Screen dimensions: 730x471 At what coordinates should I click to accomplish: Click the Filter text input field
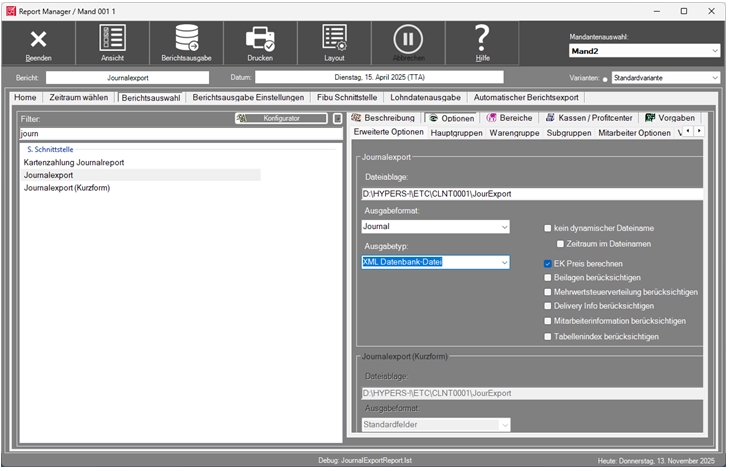pos(180,133)
